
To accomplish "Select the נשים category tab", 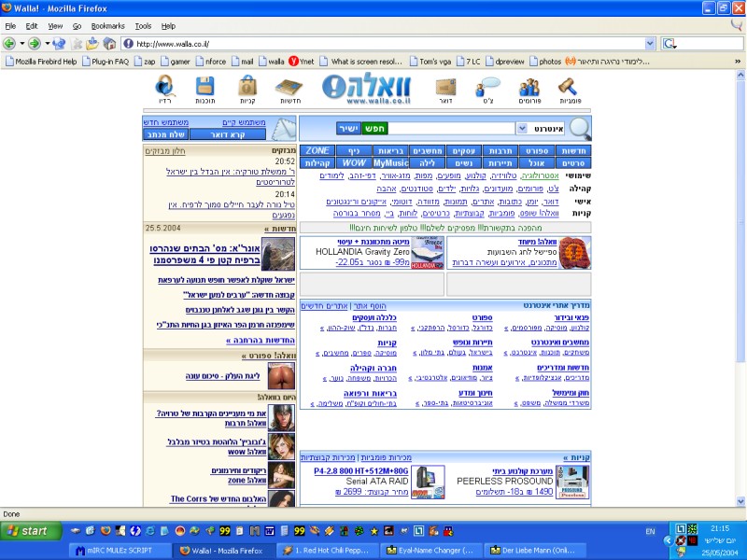I will pyautogui.click(x=464, y=162).
